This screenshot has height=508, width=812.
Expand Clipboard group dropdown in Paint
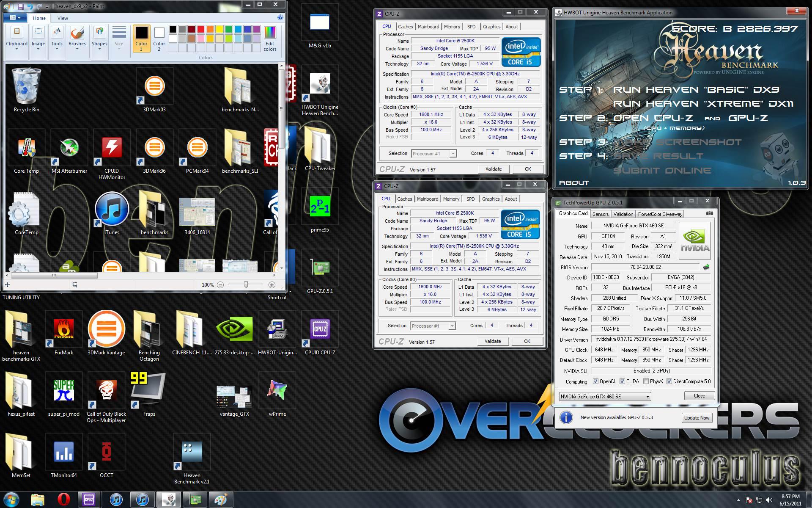(x=17, y=49)
